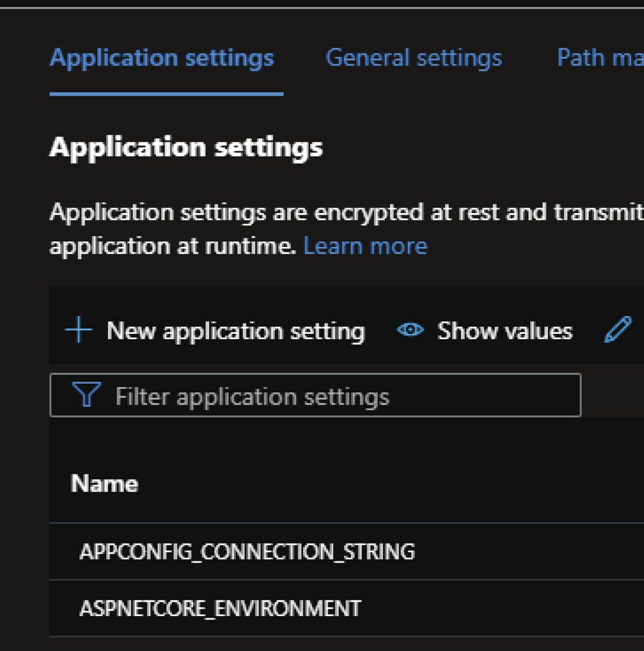Click the New application setting label
The width and height of the screenshot is (644, 651).
(x=236, y=331)
